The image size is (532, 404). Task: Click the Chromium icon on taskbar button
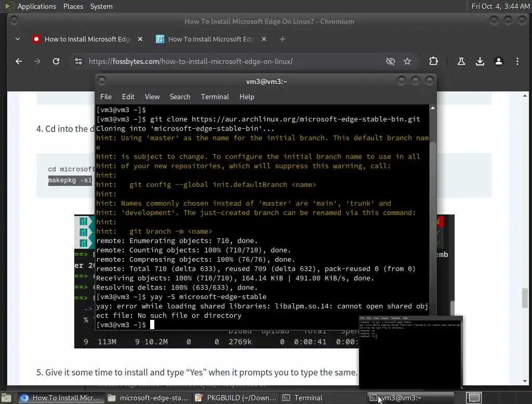click(x=24, y=398)
